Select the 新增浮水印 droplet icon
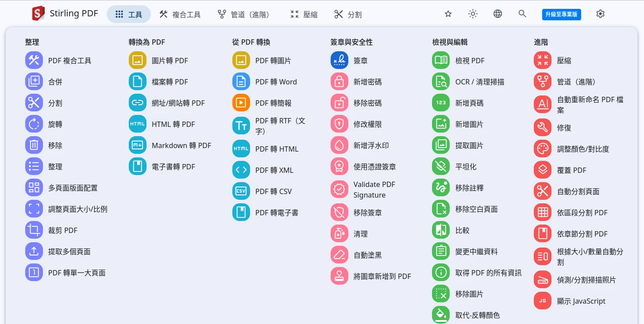Screen dimensions: 644x324 coord(339,145)
